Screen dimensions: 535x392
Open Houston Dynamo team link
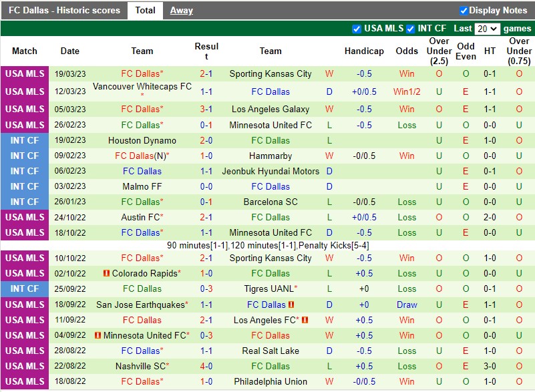(142, 140)
